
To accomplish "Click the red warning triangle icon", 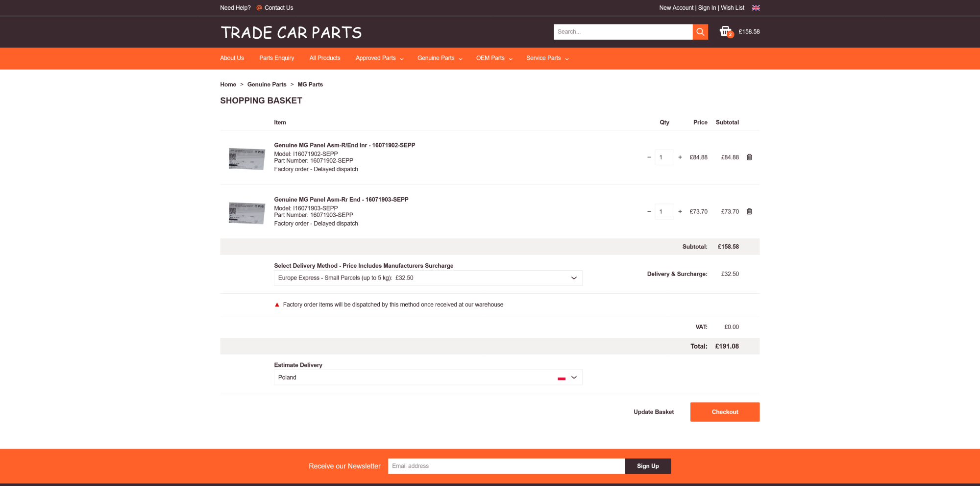I will click(277, 305).
